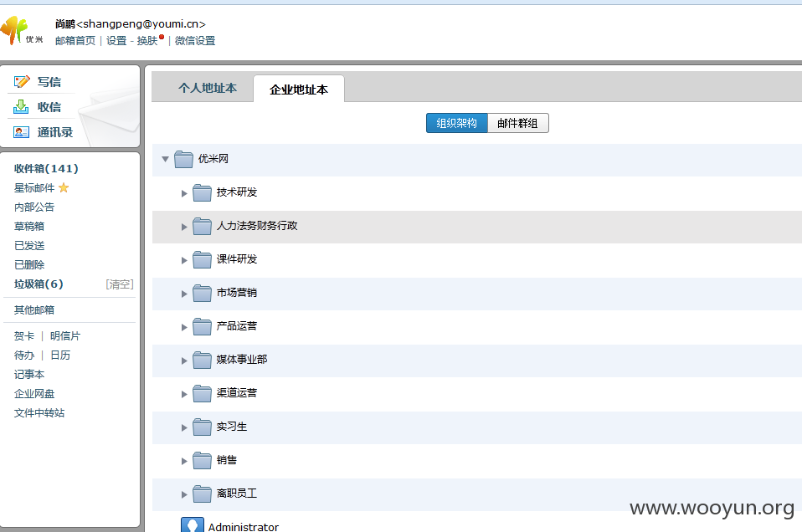802x532 pixels.
Task: Open 其他邮箱 in sidebar
Action: 34,310
